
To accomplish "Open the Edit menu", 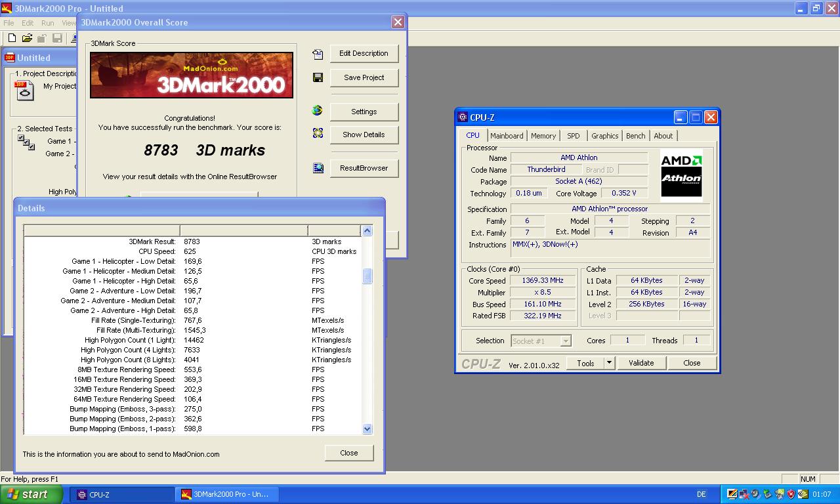I will [28, 23].
